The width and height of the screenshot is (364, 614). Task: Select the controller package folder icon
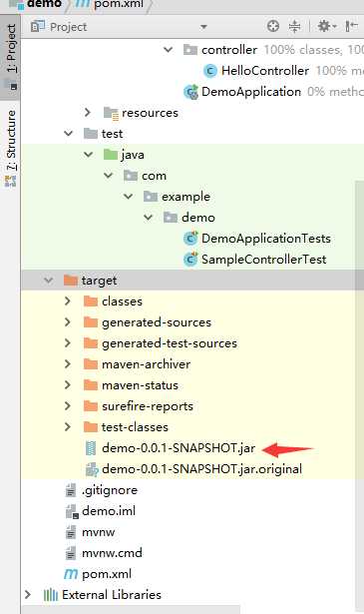pyautogui.click(x=190, y=50)
